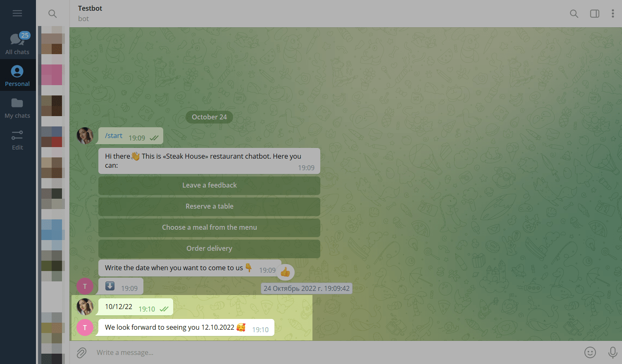
Task: Click Edit folders in the sidebar
Action: (x=17, y=140)
